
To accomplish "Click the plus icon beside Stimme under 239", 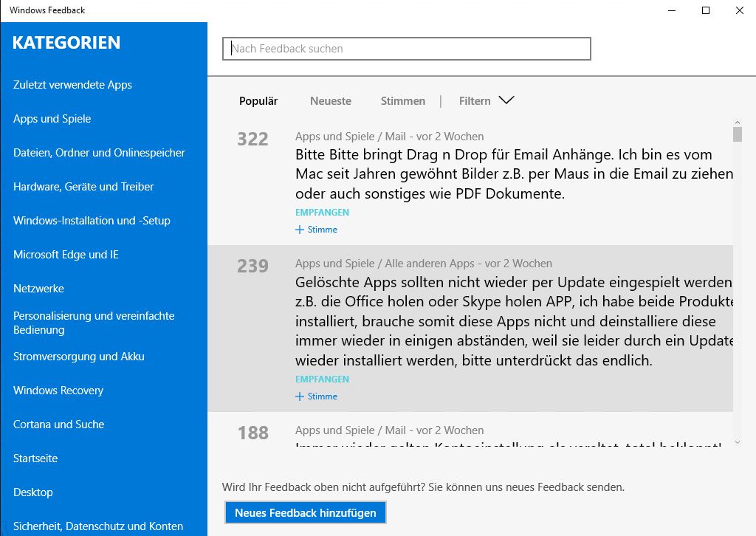I will (x=300, y=396).
